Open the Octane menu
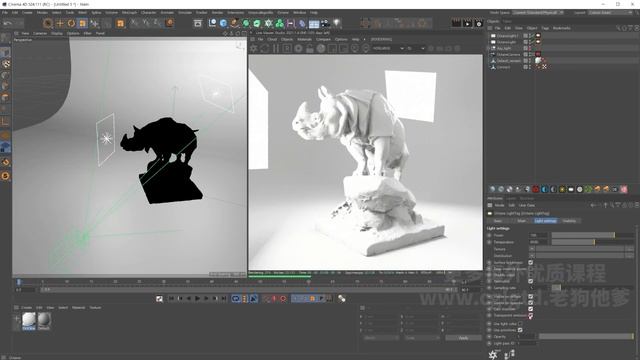 (x=283, y=13)
